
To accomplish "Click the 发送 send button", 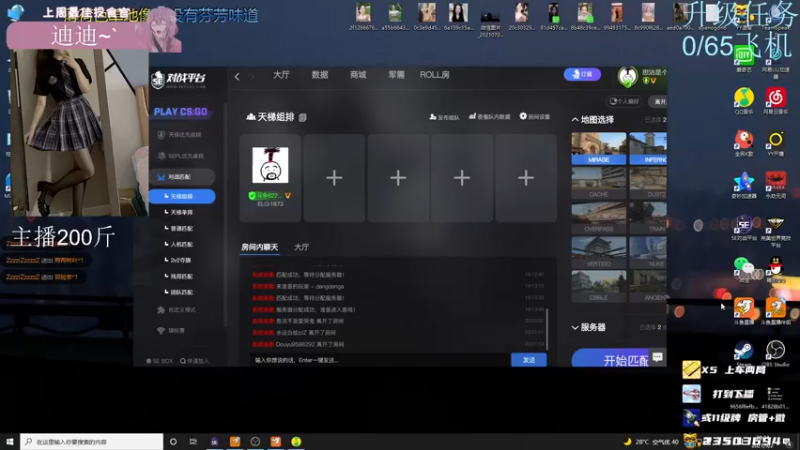I will click(x=529, y=360).
